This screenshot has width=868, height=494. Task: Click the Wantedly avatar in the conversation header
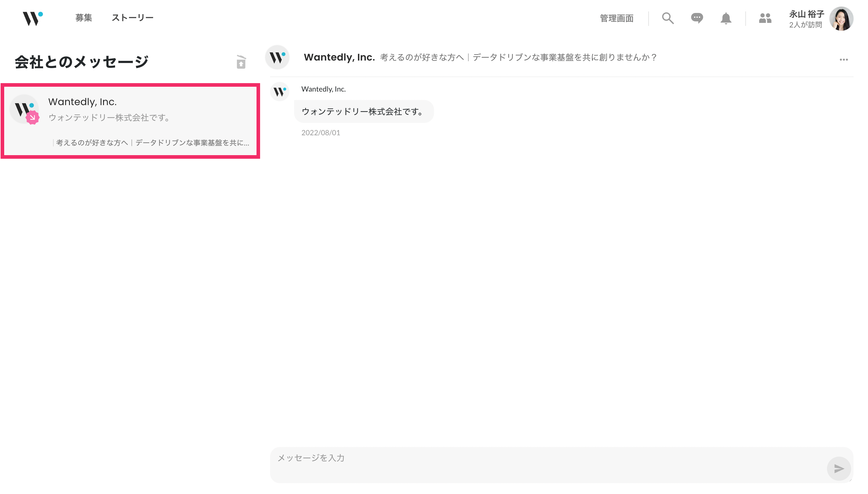[x=277, y=57]
